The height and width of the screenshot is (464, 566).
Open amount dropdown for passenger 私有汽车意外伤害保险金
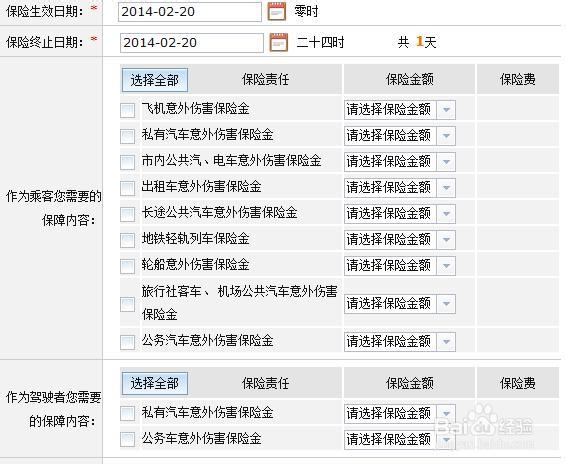(x=400, y=136)
